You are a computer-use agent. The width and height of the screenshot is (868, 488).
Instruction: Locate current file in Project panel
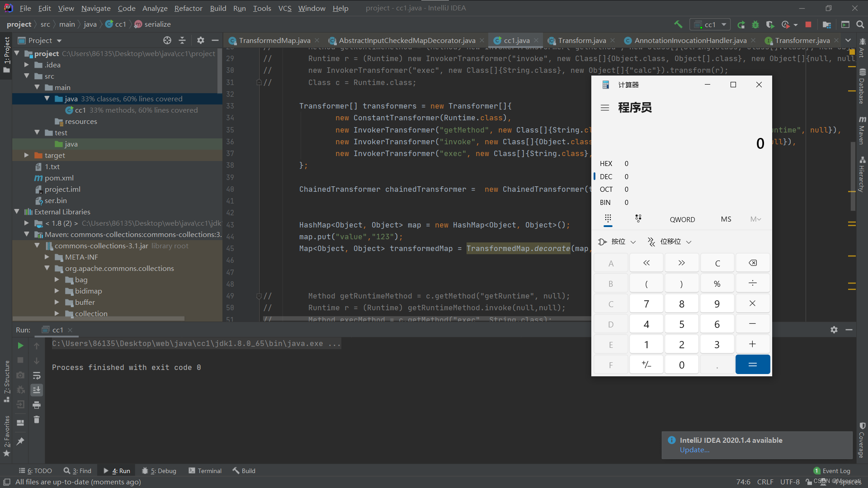[x=167, y=40]
